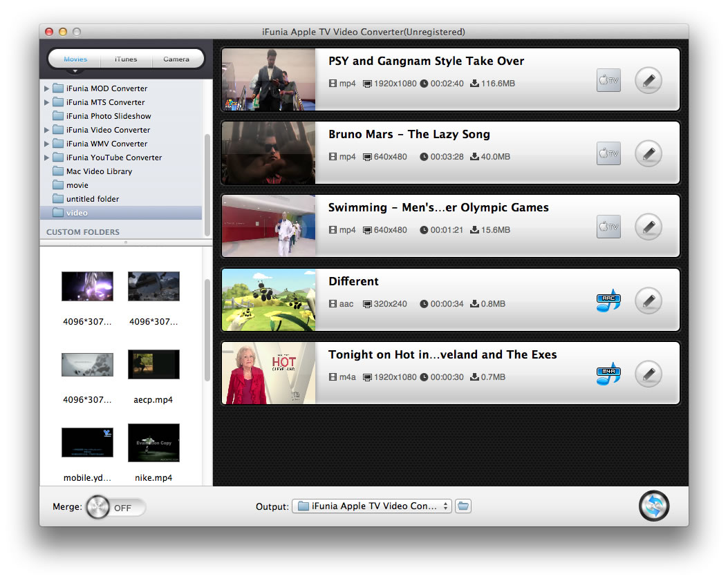
Task: Edit the Bruno Mars Lazy Song video
Action: point(648,153)
